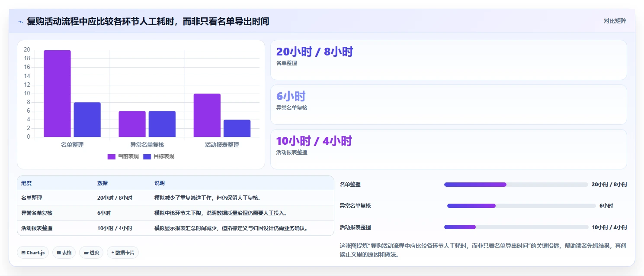
Task: Click the 活动报表整理 progress bar
Action: coord(516,227)
